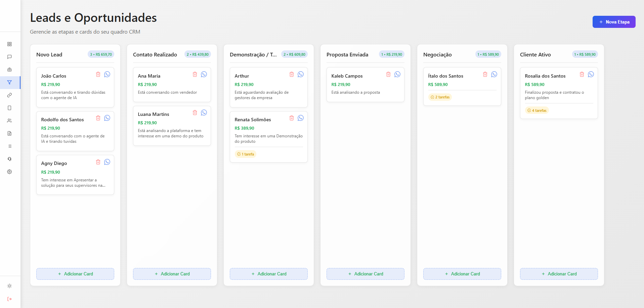Open the link integrations sidebar icon
The height and width of the screenshot is (308, 644).
point(9,95)
